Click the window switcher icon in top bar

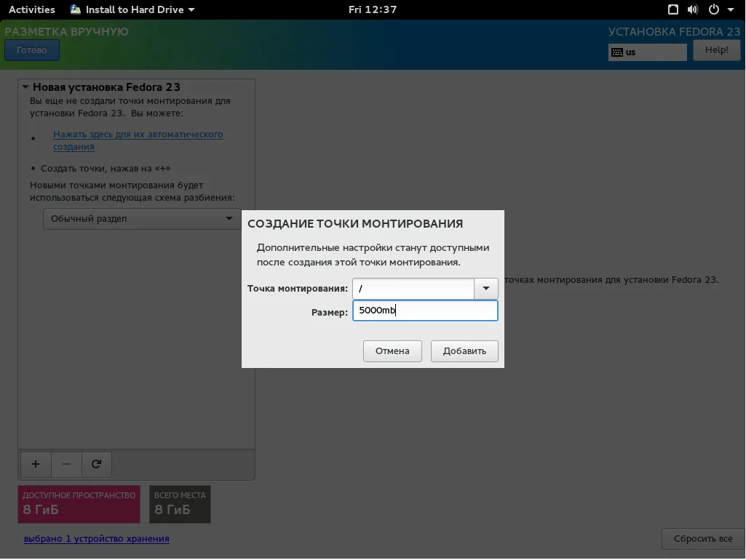pos(672,9)
